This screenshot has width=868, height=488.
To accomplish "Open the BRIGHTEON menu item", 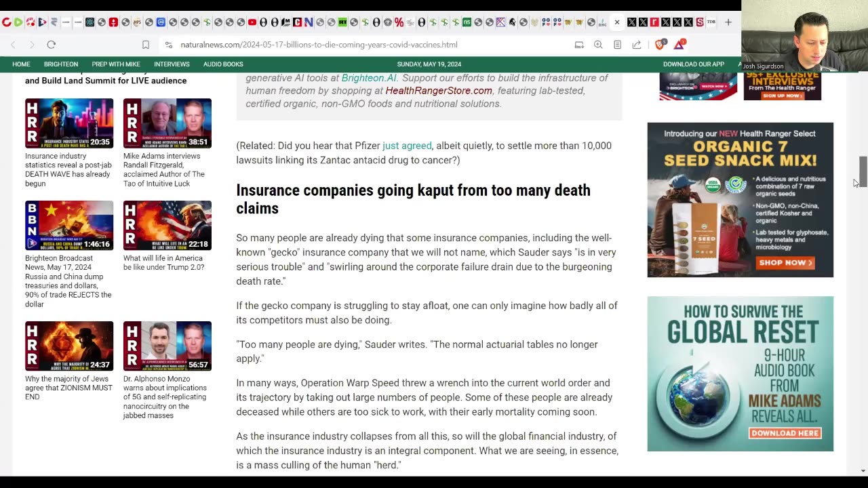I will tap(61, 64).
